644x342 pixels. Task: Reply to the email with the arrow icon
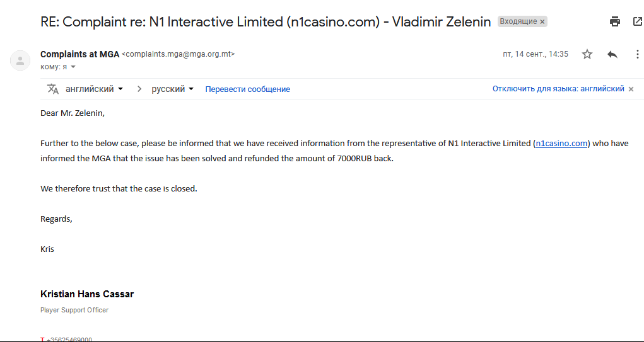click(x=612, y=54)
